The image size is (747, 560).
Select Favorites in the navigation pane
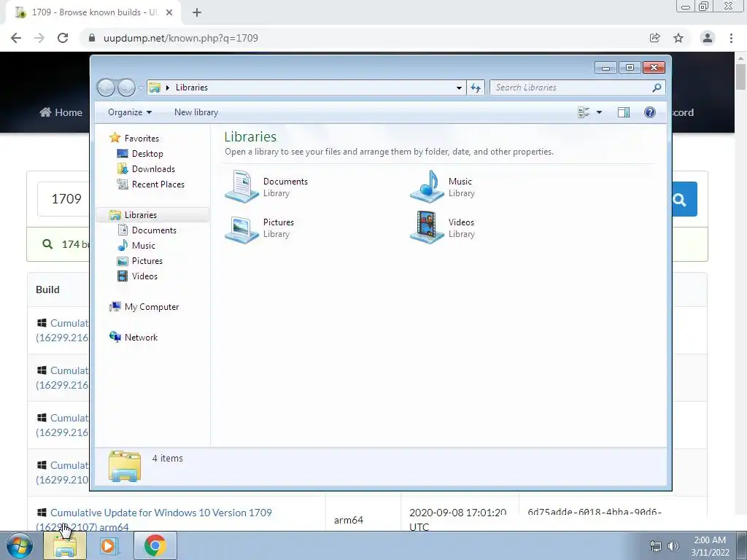141,138
